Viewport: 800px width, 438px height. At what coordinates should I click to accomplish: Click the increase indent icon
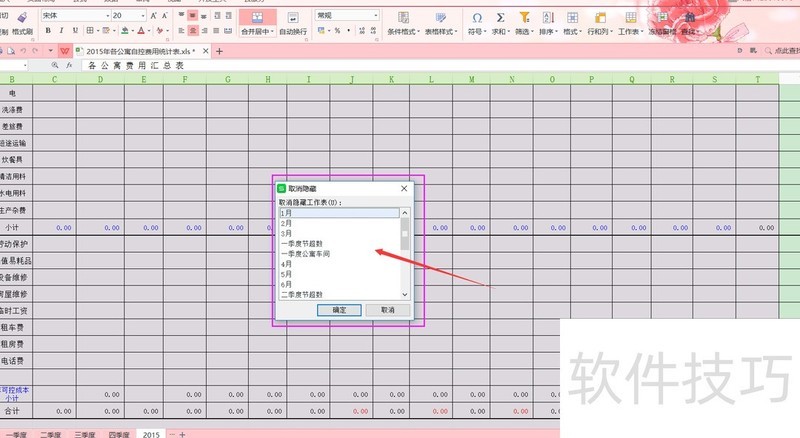point(229,15)
